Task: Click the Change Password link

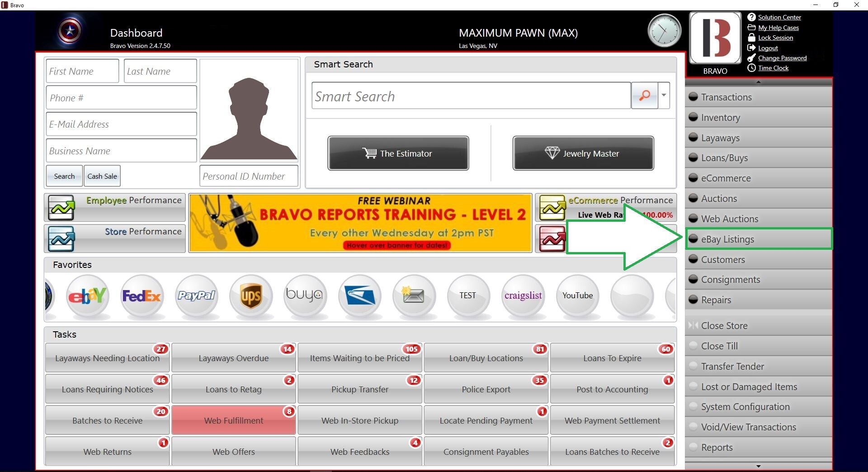Action: pyautogui.click(x=782, y=58)
